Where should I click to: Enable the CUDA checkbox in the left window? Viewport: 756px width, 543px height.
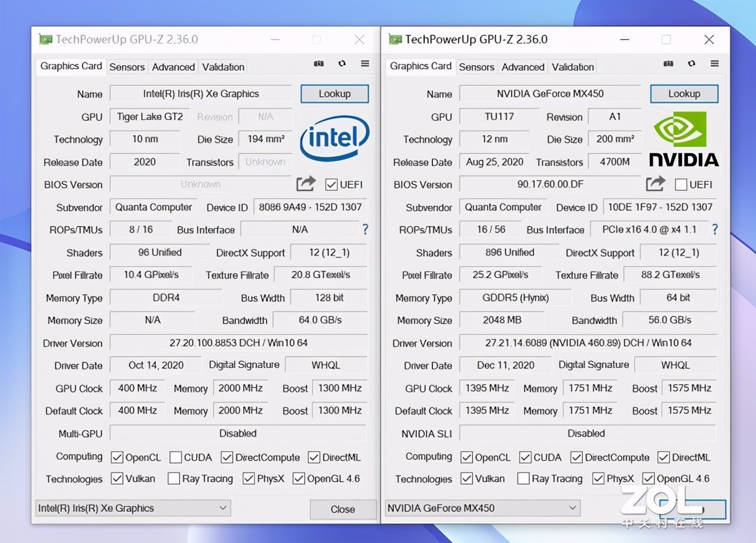click(x=175, y=457)
